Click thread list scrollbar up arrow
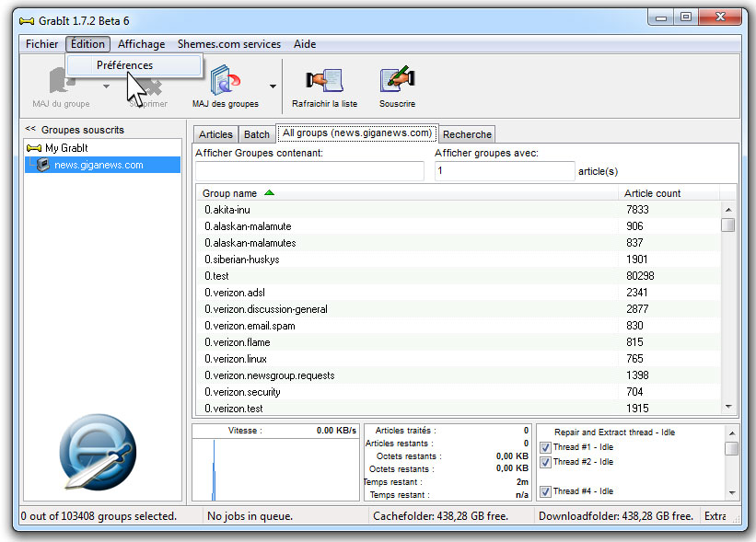The height and width of the screenshot is (542, 756). click(732, 433)
